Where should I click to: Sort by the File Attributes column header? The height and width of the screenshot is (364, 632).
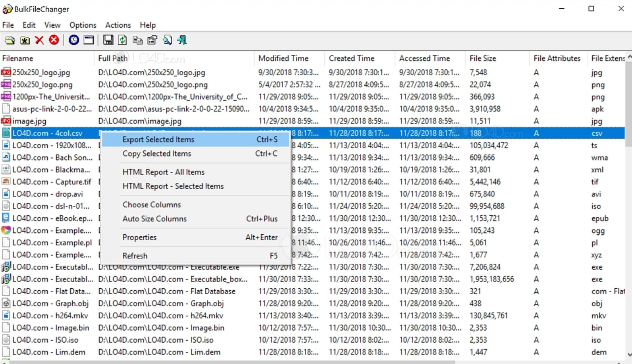[558, 58]
